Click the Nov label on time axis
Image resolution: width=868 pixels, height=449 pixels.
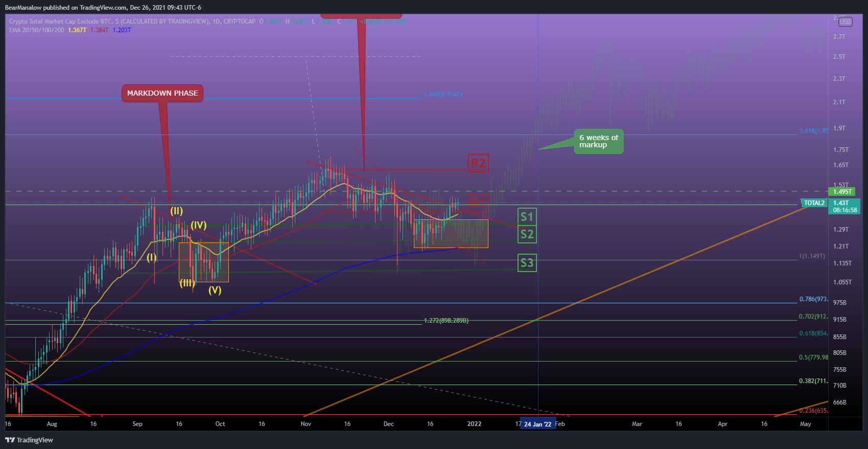coord(306,424)
